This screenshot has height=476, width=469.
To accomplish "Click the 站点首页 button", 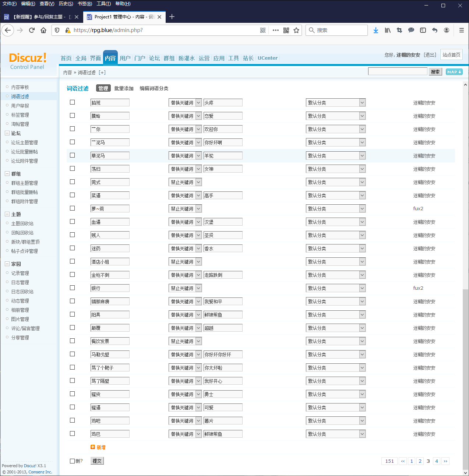I will point(451,55).
